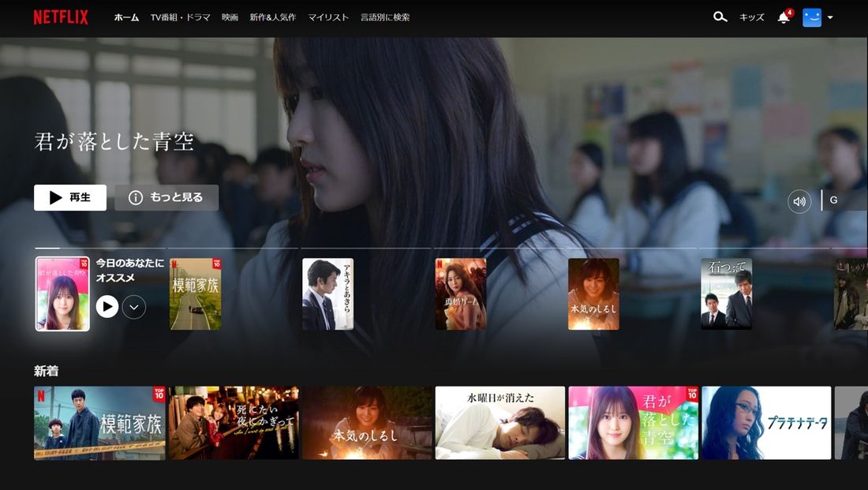The height and width of the screenshot is (490, 868).
Task: Toggle the audio volume button
Action: click(799, 201)
